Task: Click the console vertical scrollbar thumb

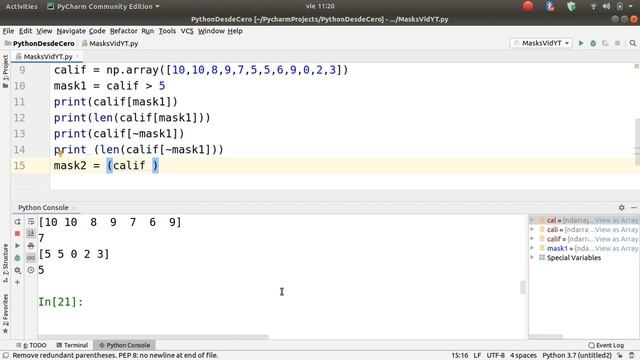Action: (523, 287)
